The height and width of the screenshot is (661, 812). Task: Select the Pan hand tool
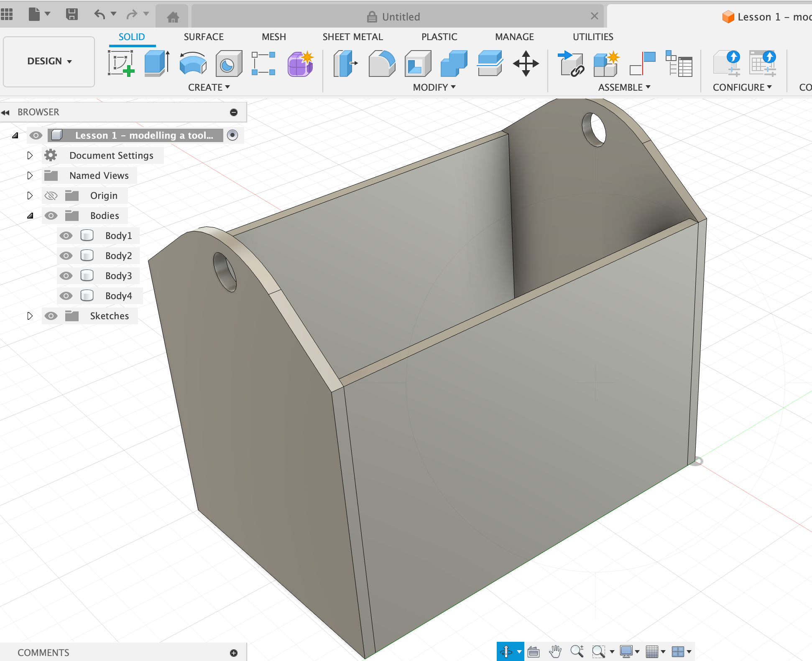tap(555, 651)
